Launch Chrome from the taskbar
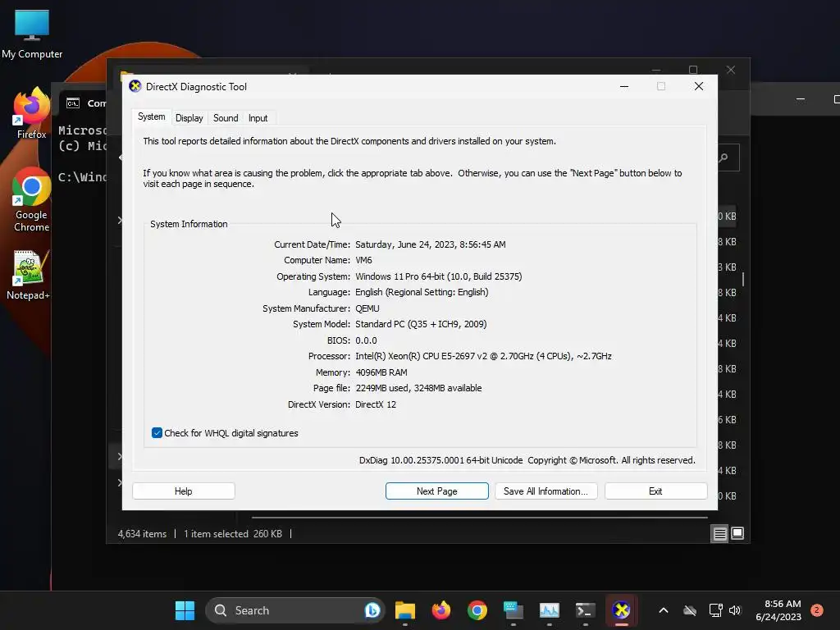Viewport: 840px width, 630px height. [477, 610]
